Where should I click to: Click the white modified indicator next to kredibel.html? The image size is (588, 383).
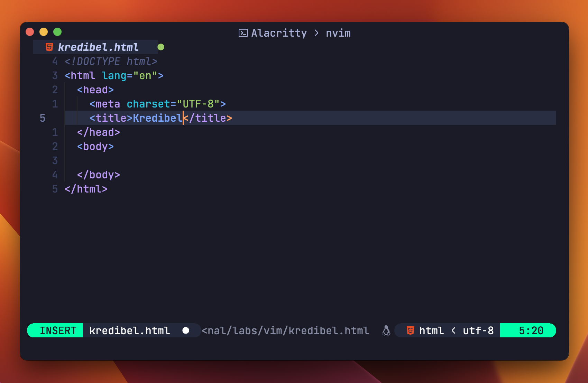pos(186,330)
